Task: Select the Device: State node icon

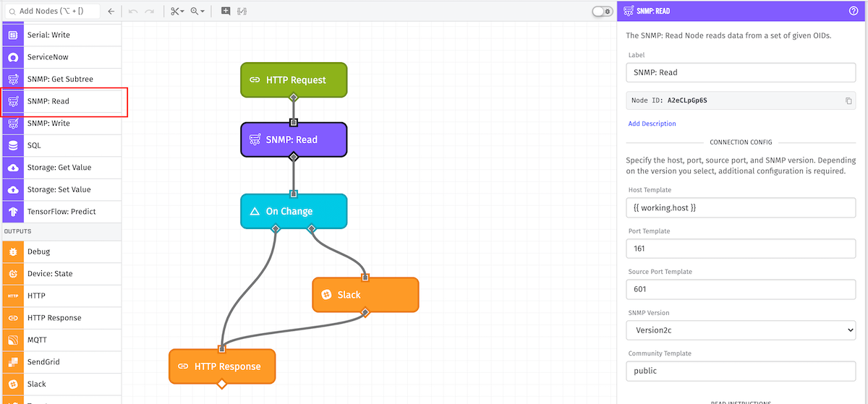Action: pyautogui.click(x=12, y=274)
